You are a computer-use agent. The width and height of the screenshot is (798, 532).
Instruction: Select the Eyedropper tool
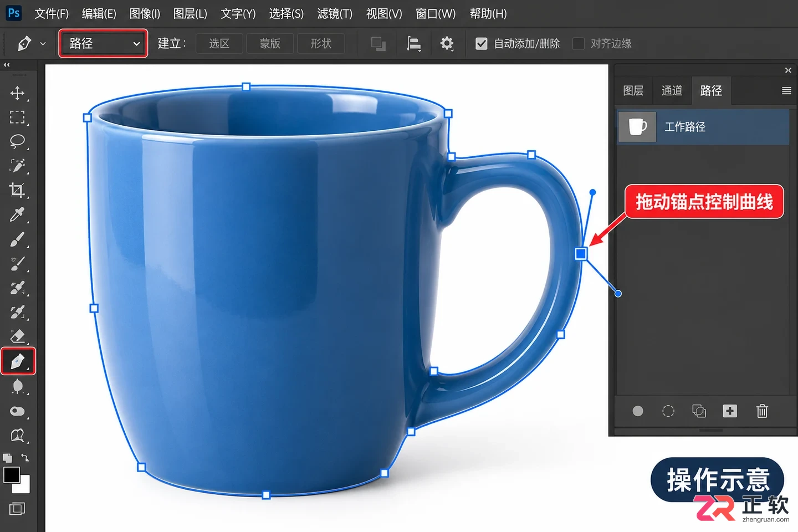point(17,214)
